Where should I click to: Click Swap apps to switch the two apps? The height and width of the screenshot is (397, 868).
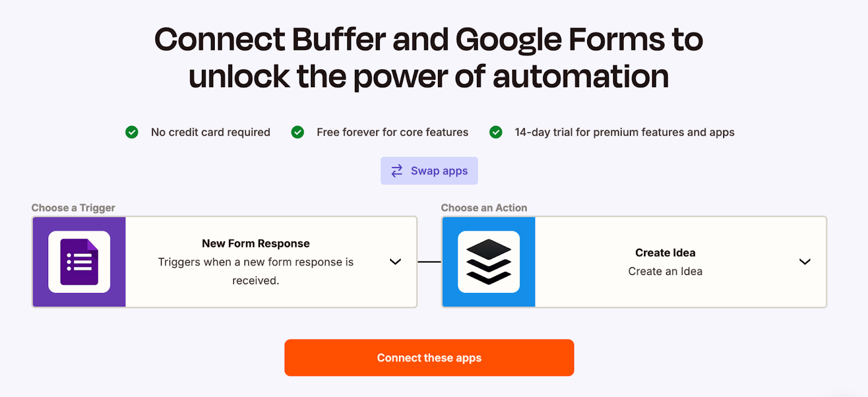point(429,170)
